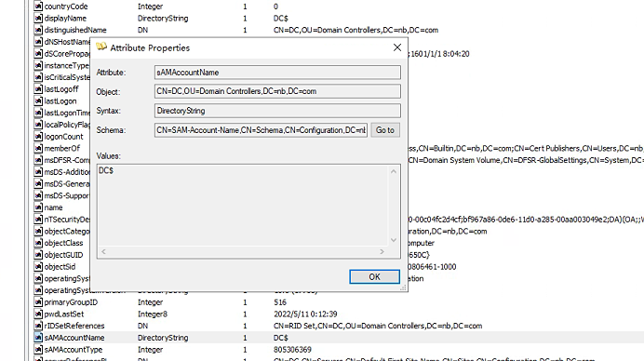This screenshot has height=361, width=644.
Task: Click the msDFSR-ComputerReference attribute icon
Action: click(x=38, y=160)
